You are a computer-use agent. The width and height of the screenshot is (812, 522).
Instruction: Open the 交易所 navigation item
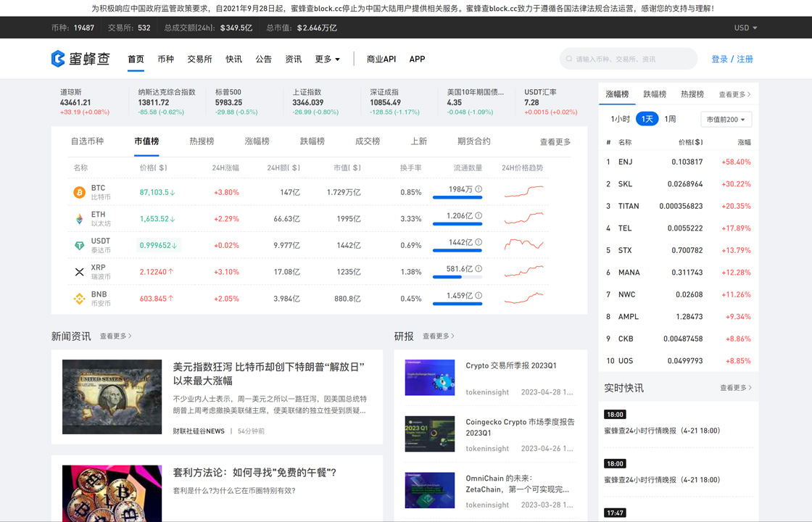coord(199,59)
